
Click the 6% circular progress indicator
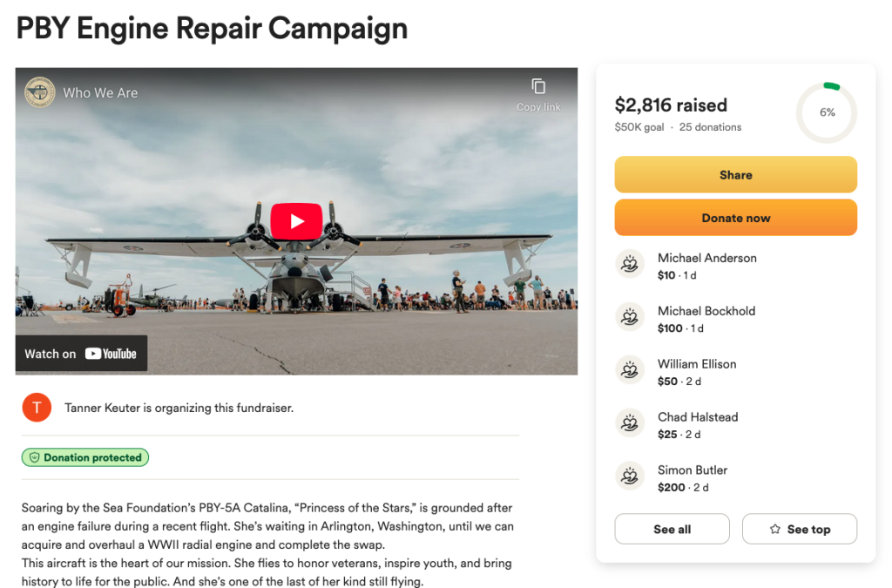(827, 112)
